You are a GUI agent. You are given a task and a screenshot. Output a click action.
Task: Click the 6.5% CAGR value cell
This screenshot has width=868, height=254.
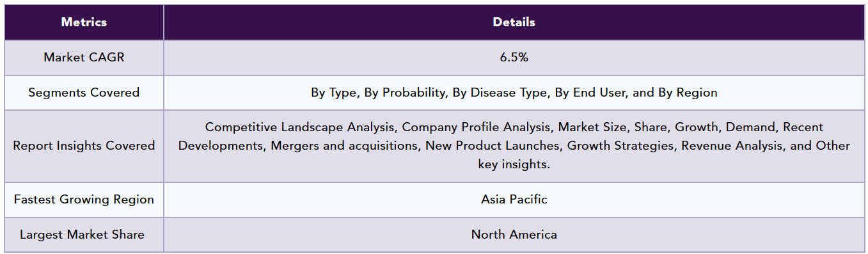coord(514,58)
